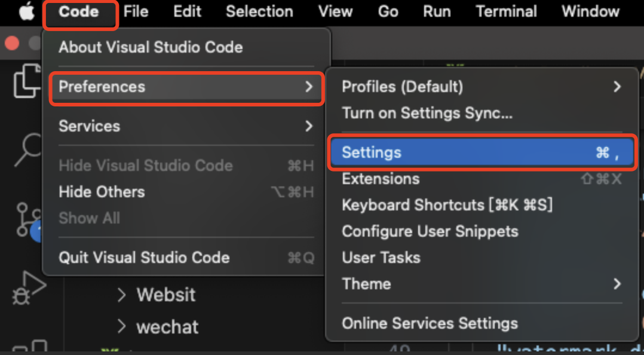Open the Theme submenu
The width and height of the screenshot is (644, 355).
[482, 284]
